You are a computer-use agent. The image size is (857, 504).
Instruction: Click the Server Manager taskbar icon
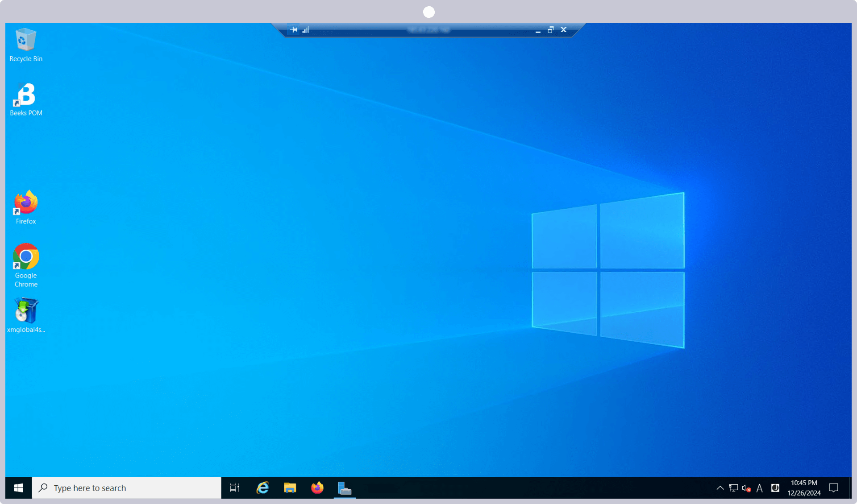(x=344, y=488)
